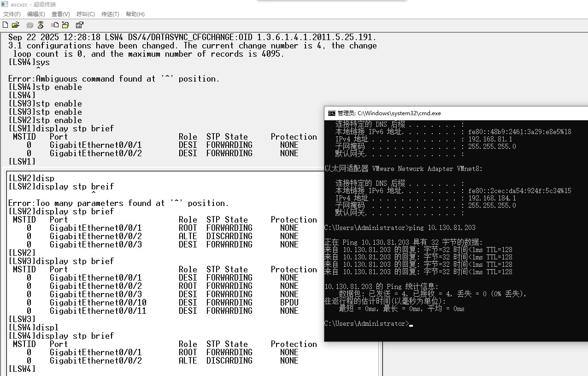Click the cmd.exe window icon
This screenshot has height=376, width=588.
[331, 113]
